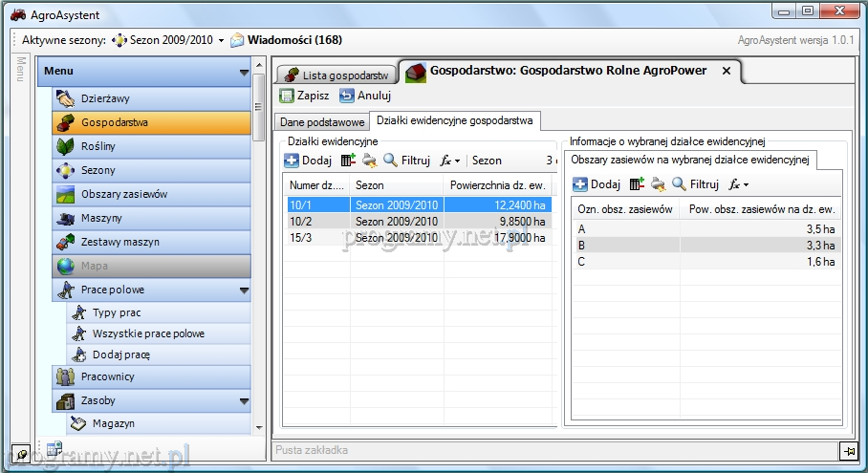
Task: Open fx dropdown in Działki ewidencyjne toolbar
Action: [450, 161]
